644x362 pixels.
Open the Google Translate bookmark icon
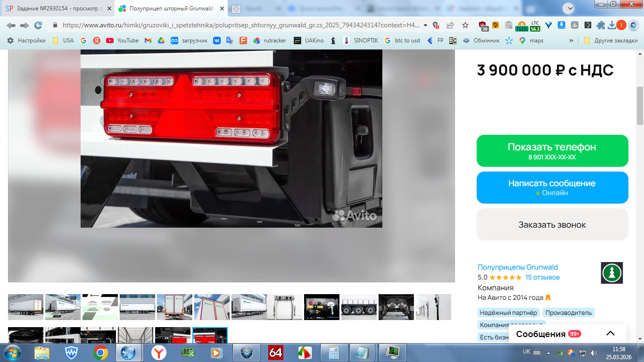[x=230, y=41]
